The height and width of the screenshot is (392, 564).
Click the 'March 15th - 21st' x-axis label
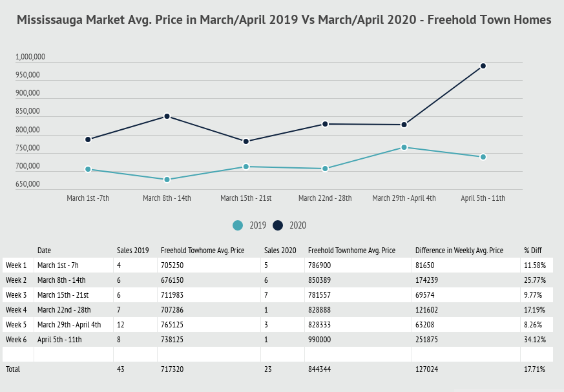[x=246, y=198]
